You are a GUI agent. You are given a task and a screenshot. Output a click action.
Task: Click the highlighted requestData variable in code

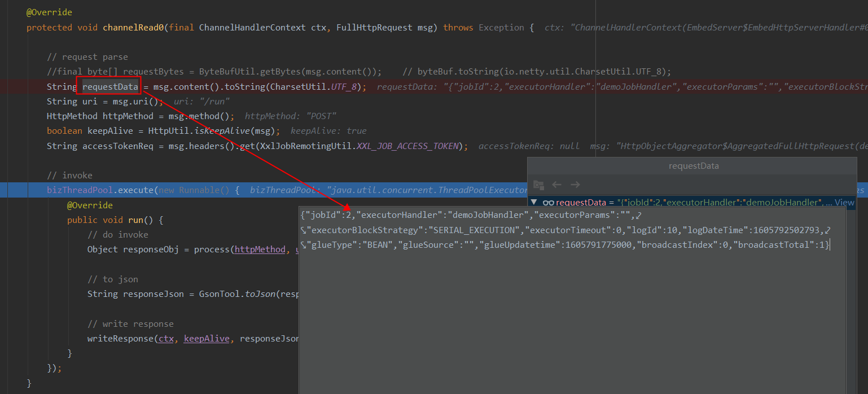tap(110, 86)
